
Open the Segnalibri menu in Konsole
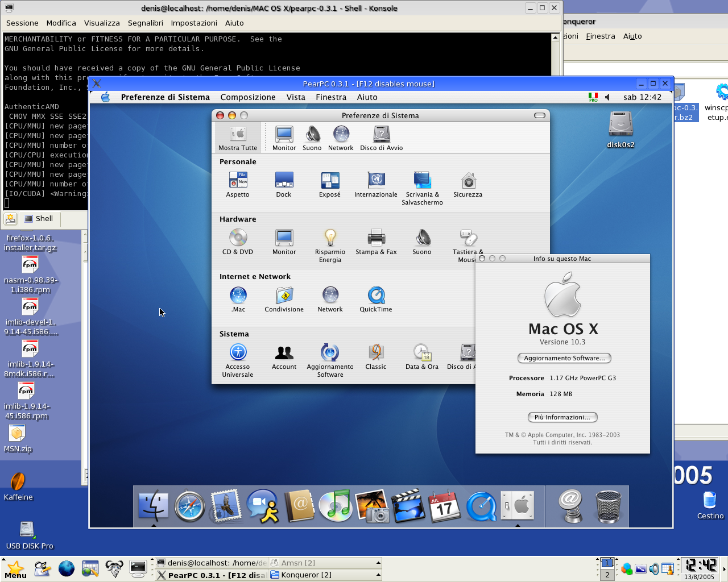[146, 23]
